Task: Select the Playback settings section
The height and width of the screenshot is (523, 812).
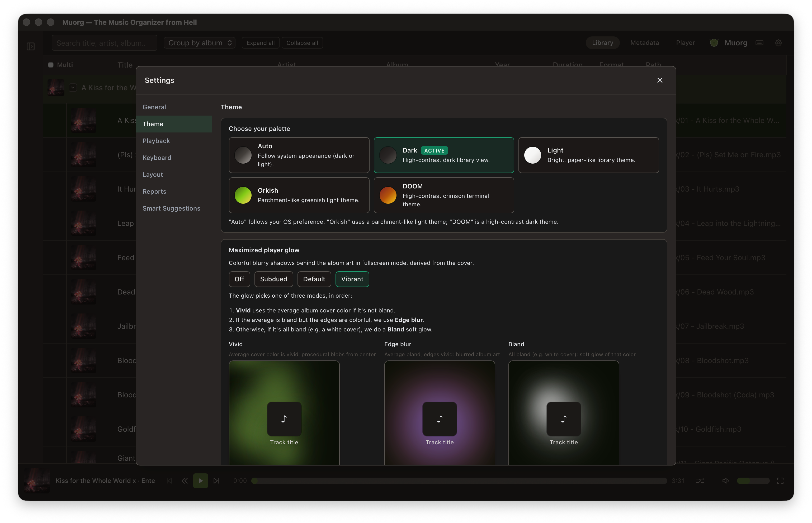Action: point(156,141)
